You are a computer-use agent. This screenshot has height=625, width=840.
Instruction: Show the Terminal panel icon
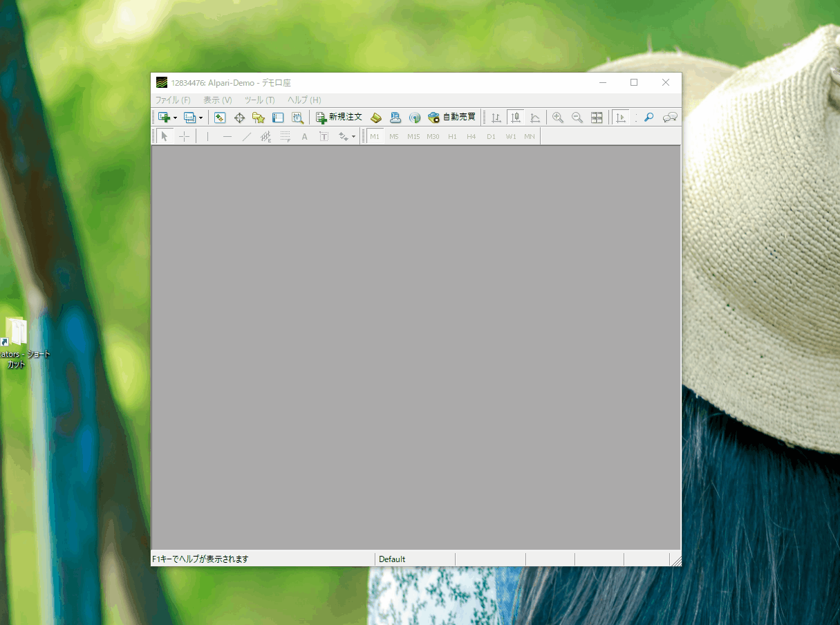(278, 118)
